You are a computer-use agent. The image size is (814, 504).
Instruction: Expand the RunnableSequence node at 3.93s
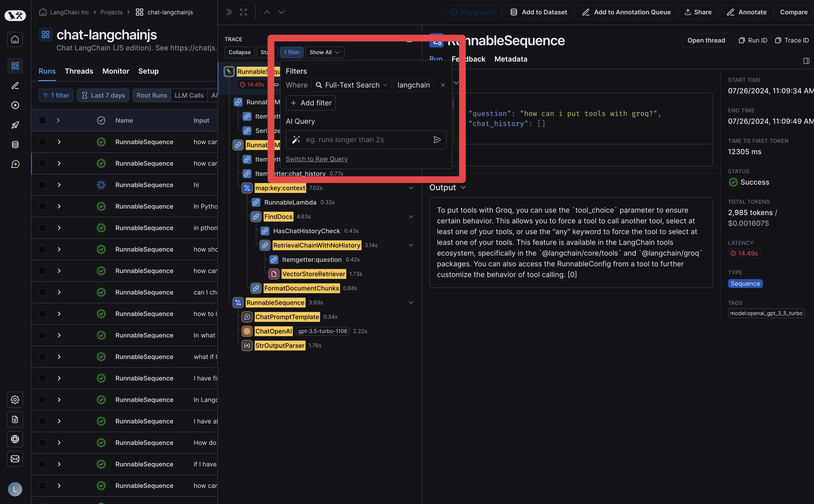point(411,302)
